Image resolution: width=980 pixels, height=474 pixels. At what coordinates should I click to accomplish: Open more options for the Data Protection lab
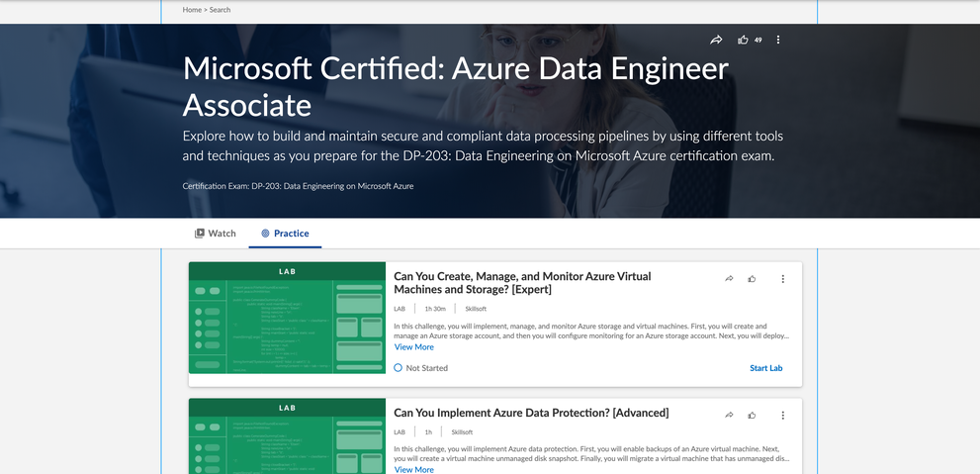tap(782, 416)
